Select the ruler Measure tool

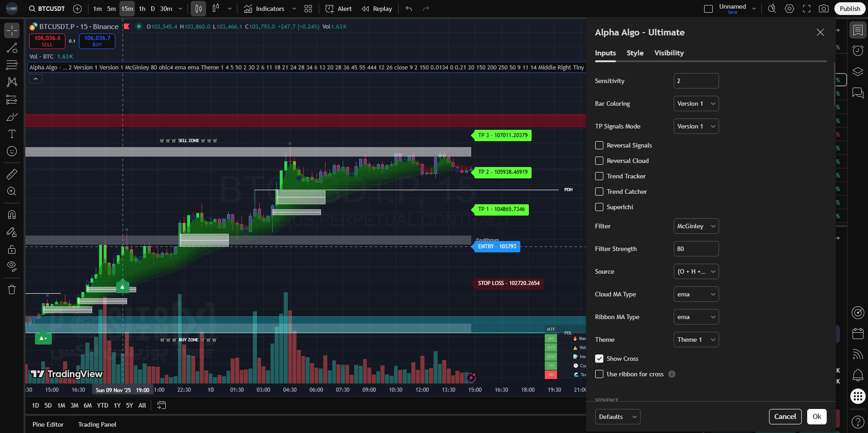[x=12, y=174]
